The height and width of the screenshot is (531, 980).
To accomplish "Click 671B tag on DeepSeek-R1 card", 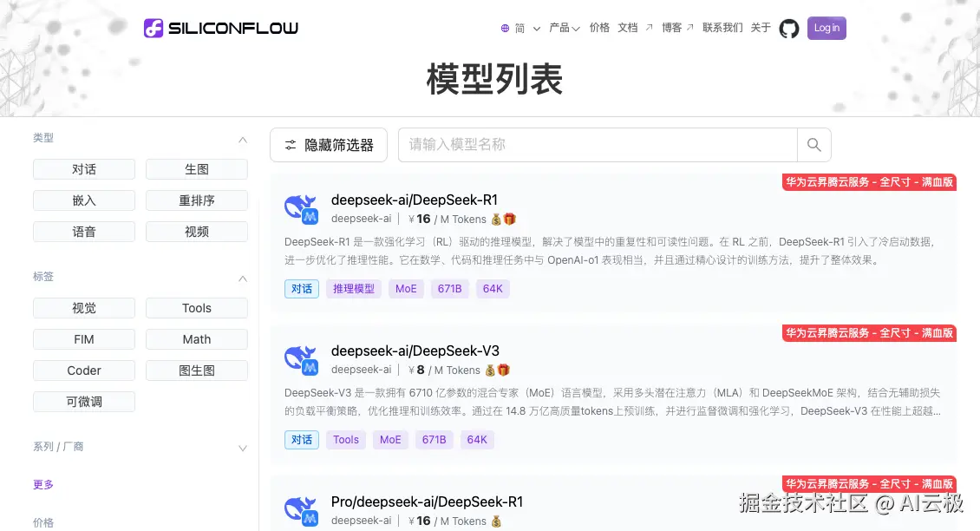I will [450, 289].
